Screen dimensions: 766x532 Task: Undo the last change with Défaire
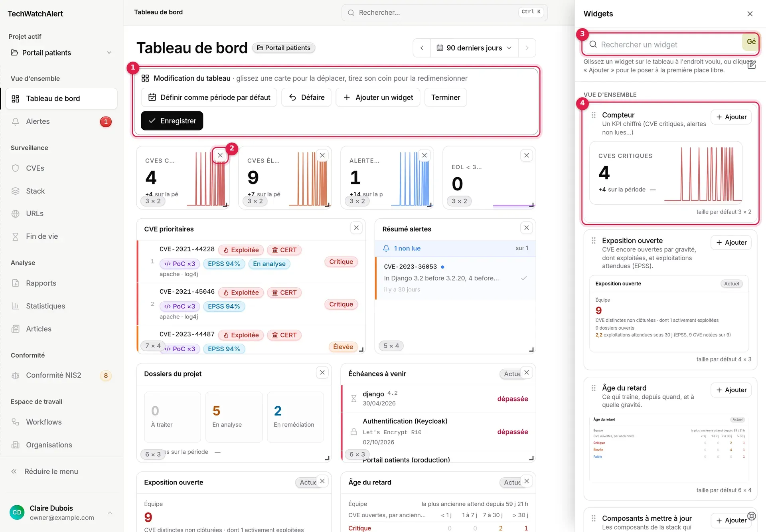tap(306, 97)
